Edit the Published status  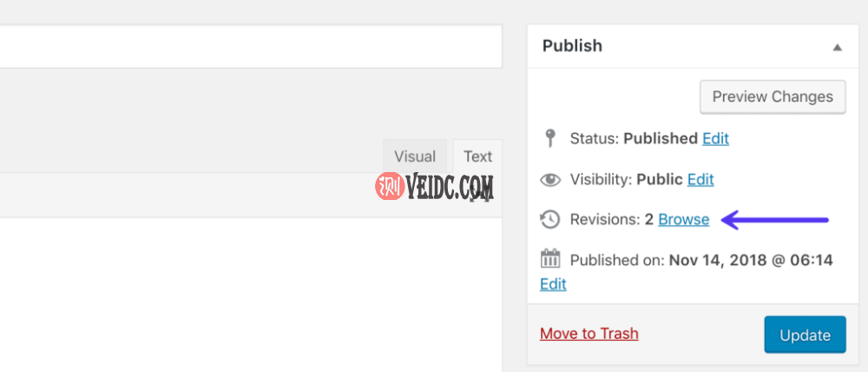click(x=715, y=138)
